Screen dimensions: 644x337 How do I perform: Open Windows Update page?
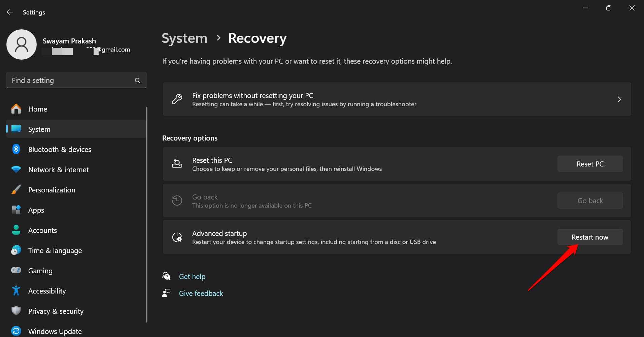coord(76,331)
